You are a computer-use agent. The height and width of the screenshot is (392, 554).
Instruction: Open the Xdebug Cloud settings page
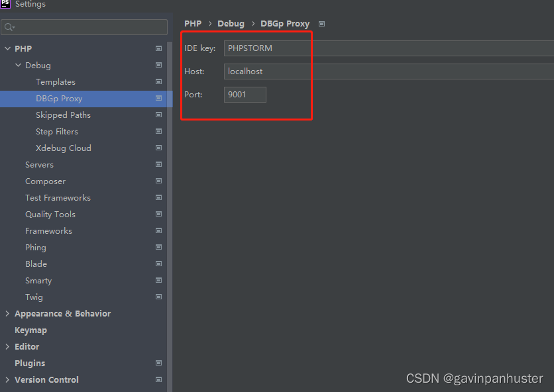point(64,148)
